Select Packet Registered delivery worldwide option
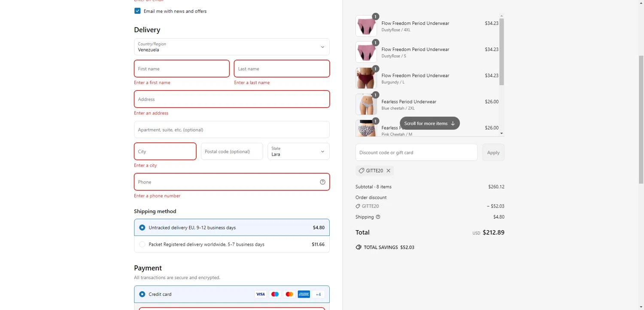Image resolution: width=644 pixels, height=310 pixels. (232, 244)
